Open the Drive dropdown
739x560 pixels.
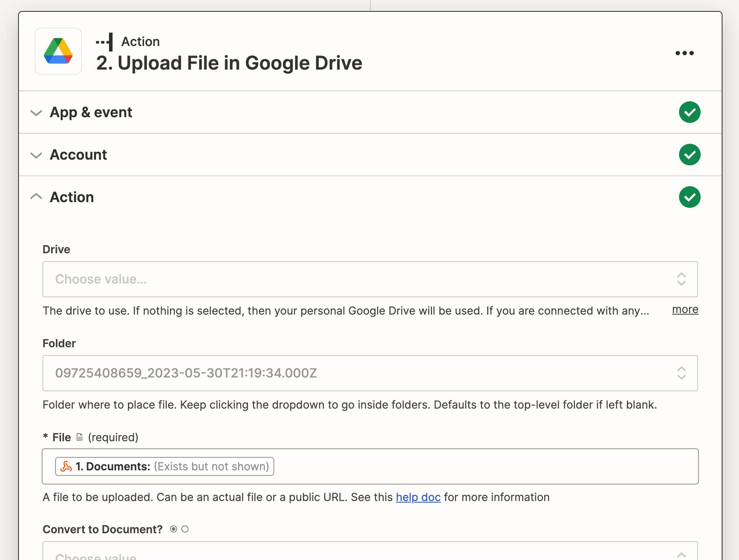[x=370, y=279]
